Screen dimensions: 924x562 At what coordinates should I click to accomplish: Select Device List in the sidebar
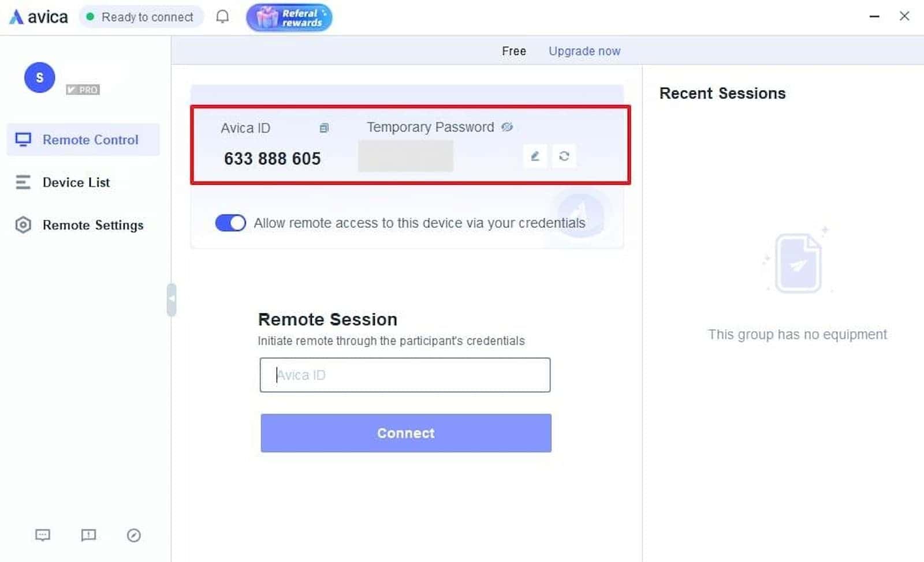[76, 182]
